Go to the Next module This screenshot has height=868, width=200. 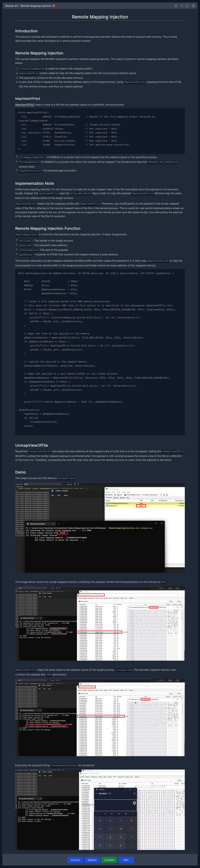126,860
